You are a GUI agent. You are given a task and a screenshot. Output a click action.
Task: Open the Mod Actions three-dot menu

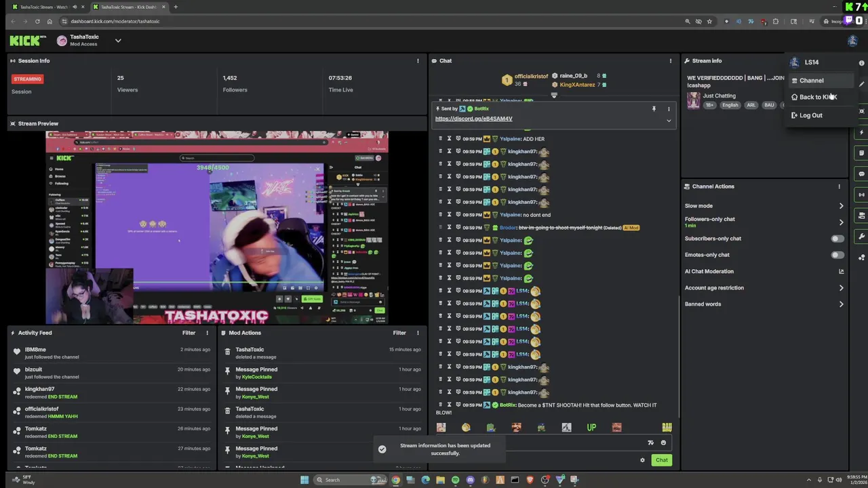pyautogui.click(x=418, y=333)
